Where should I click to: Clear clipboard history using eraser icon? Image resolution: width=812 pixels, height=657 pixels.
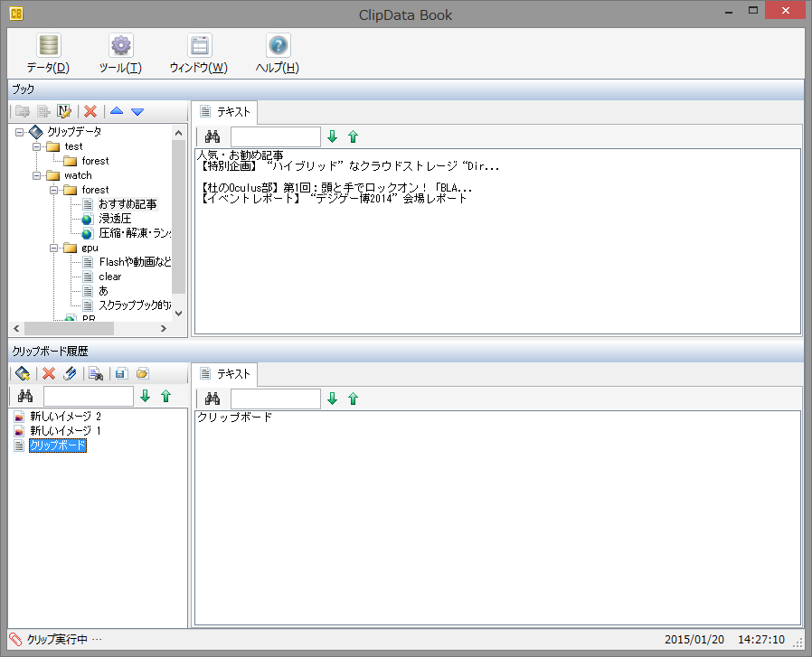(x=71, y=373)
